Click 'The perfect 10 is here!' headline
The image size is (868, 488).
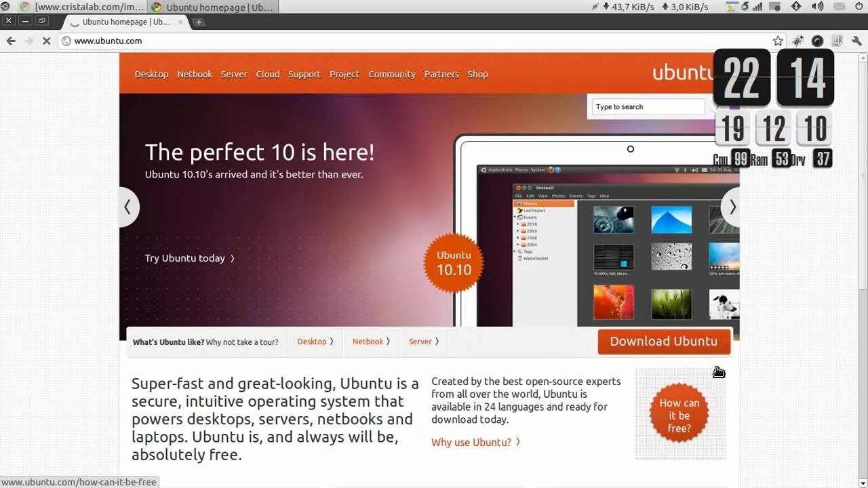(x=260, y=152)
